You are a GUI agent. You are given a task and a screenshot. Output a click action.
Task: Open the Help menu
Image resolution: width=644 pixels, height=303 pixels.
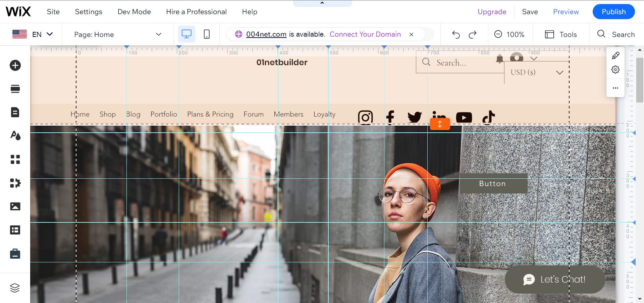250,12
